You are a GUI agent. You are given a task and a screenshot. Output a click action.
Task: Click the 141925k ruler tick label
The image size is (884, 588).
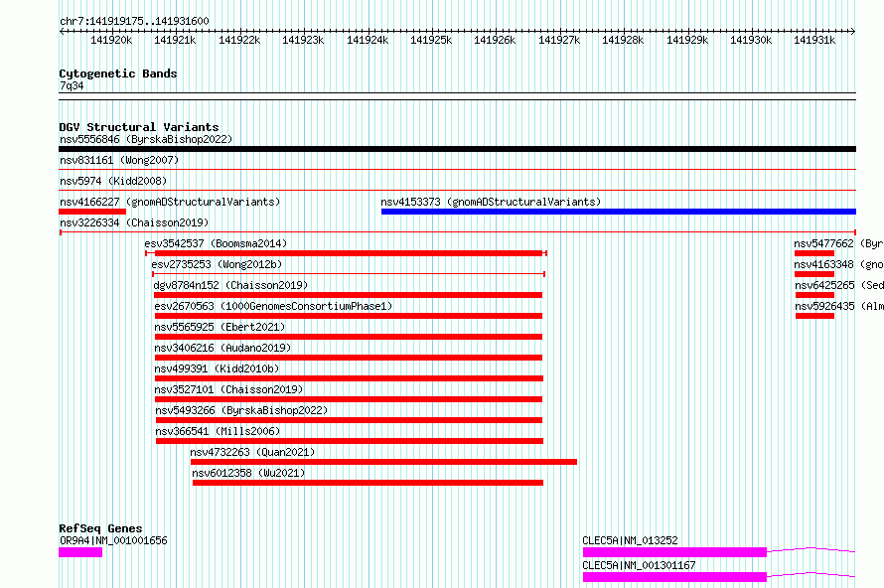click(431, 40)
